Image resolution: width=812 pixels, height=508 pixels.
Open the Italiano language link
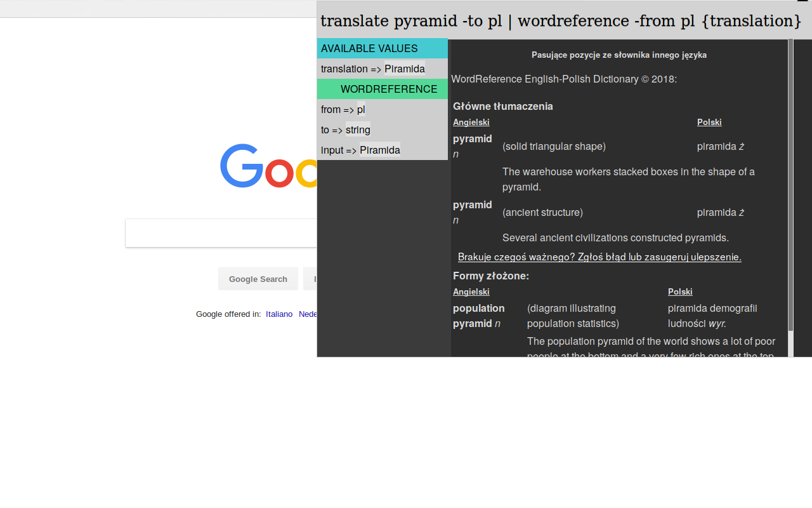pos(279,314)
